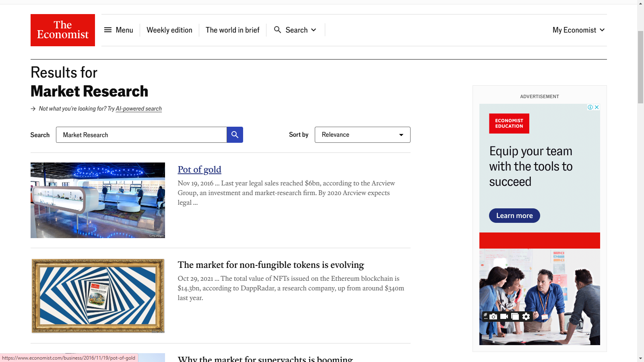Click the video record icon on overlay
Viewport: 644px width, 362px height.
click(x=504, y=317)
